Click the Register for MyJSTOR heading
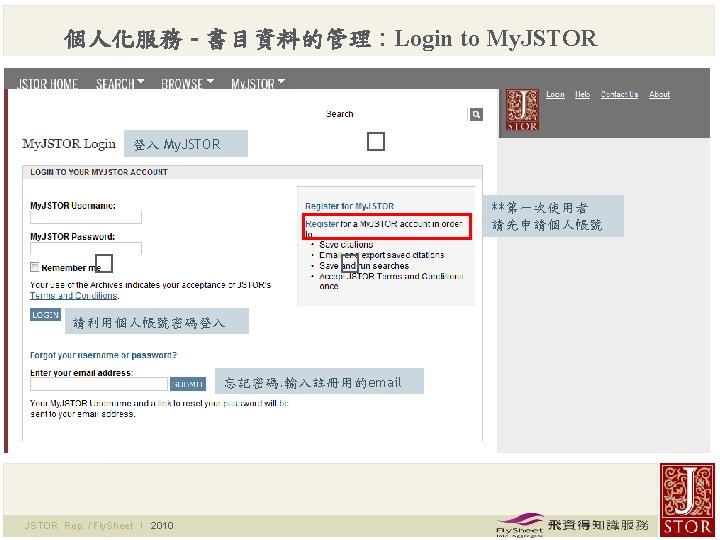 click(x=349, y=206)
